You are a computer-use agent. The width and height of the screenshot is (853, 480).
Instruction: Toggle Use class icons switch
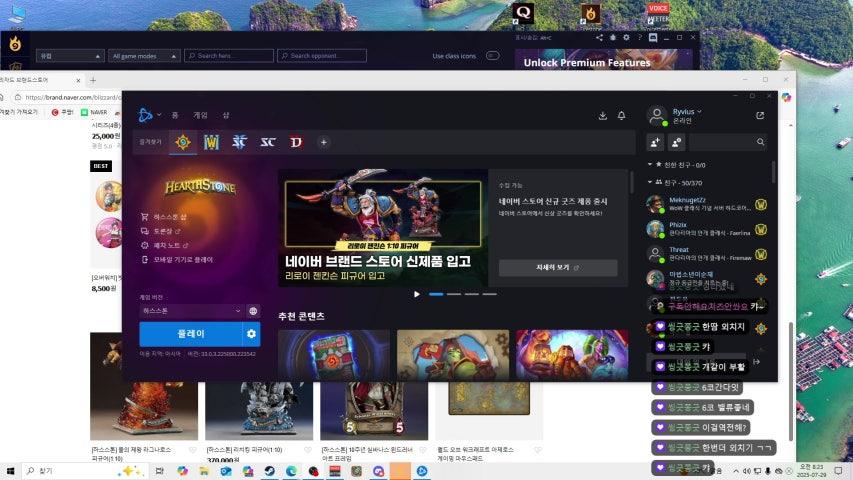(492, 56)
